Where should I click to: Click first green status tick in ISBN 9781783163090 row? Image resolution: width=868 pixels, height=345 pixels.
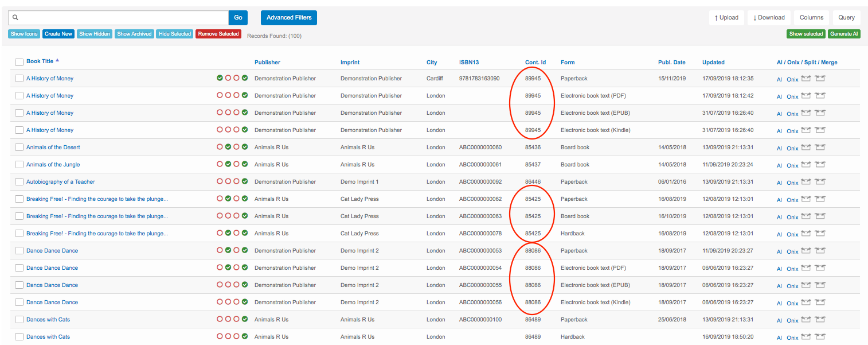(220, 78)
